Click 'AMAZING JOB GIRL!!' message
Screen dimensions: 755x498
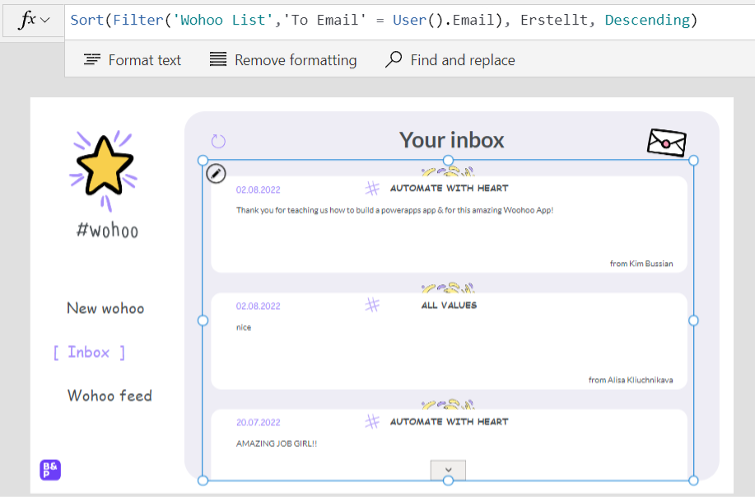pos(276,444)
